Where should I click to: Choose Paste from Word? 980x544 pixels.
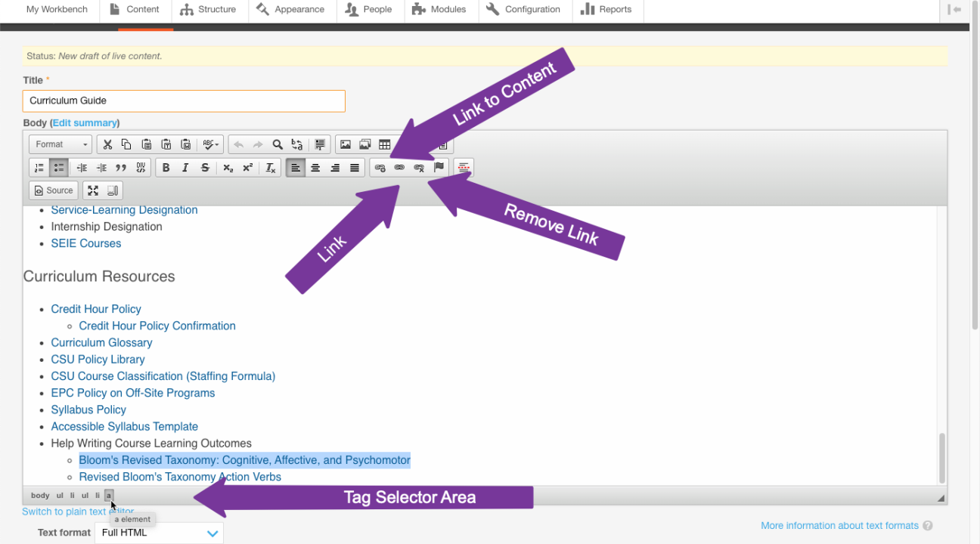(185, 144)
